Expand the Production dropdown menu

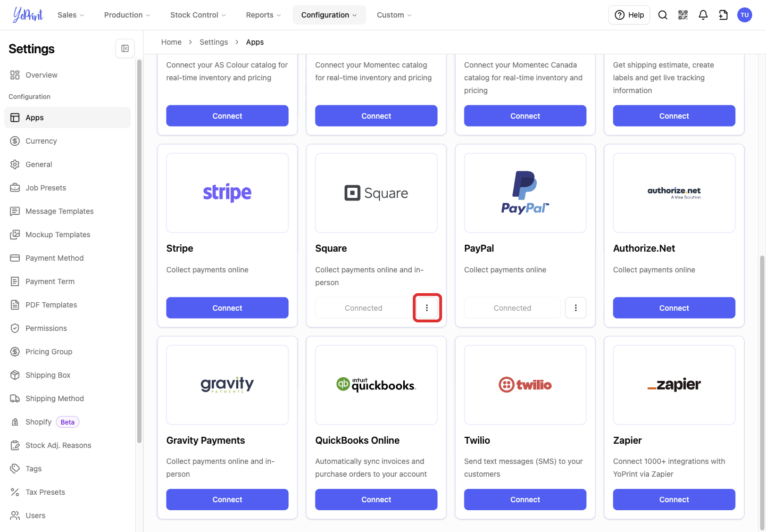[127, 15]
